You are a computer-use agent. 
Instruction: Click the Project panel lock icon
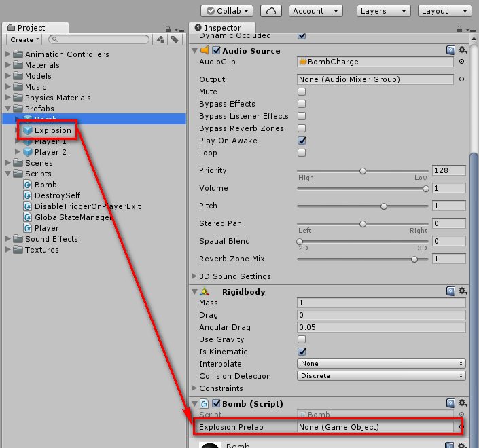click(168, 29)
